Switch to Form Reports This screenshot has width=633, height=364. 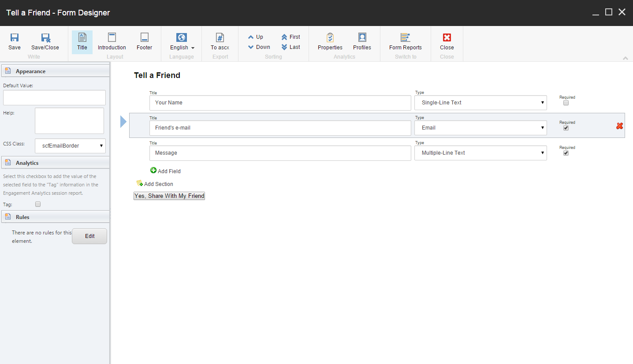(x=405, y=42)
